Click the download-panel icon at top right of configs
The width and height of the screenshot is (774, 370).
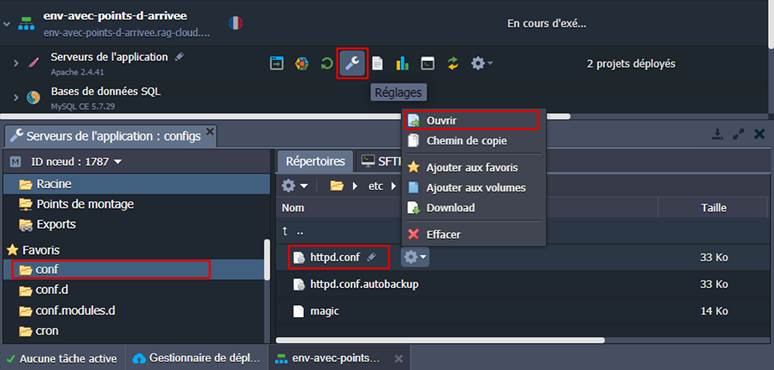click(717, 134)
